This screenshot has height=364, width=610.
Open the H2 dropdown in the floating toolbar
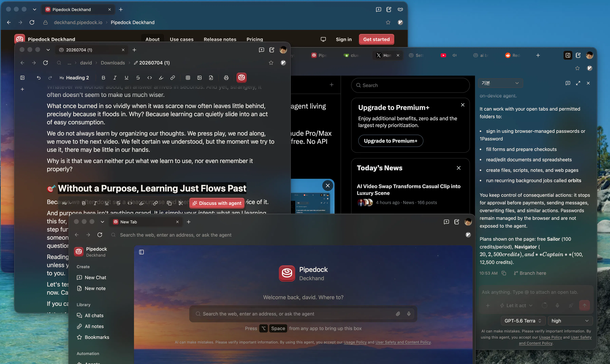click(x=67, y=203)
